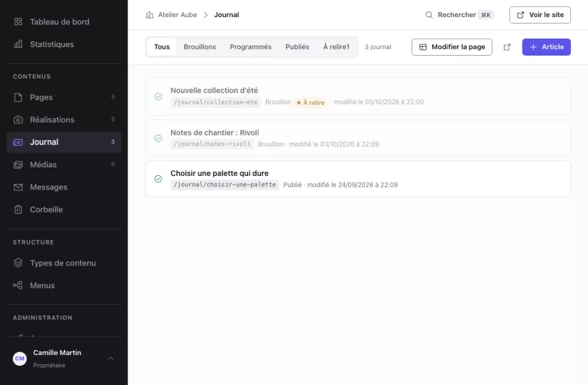Click status circle for Notes de chantier

coord(158,138)
